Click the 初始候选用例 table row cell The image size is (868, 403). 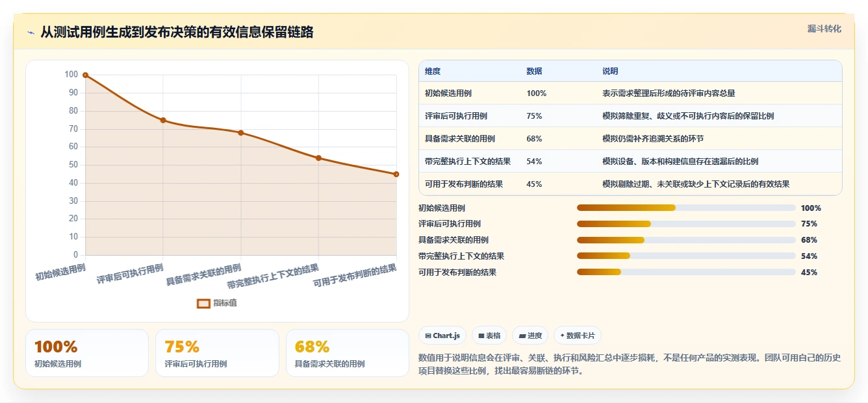point(448,93)
